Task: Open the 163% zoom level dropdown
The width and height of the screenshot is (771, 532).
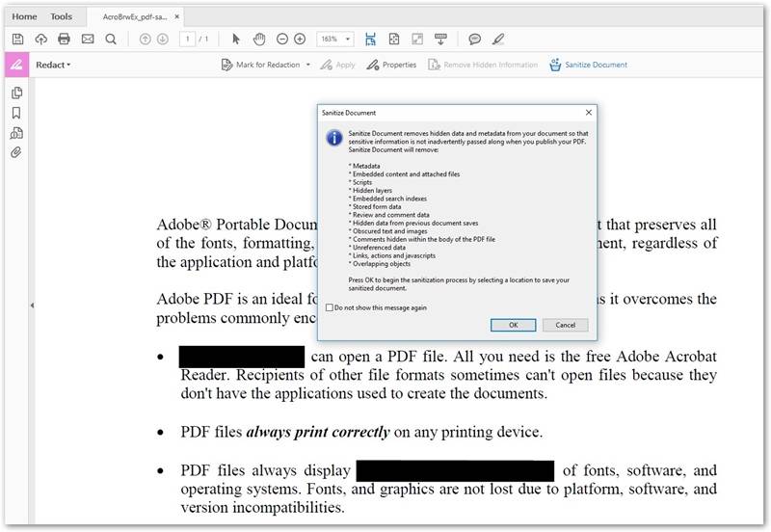Action: point(347,40)
